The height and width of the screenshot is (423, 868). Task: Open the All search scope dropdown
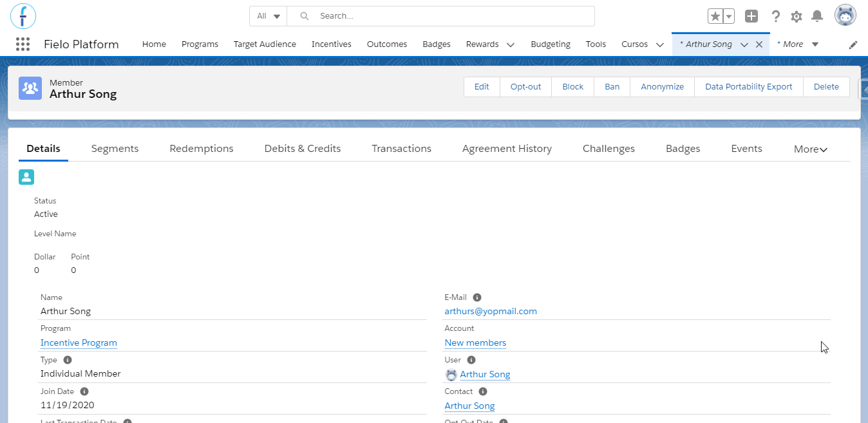(269, 16)
